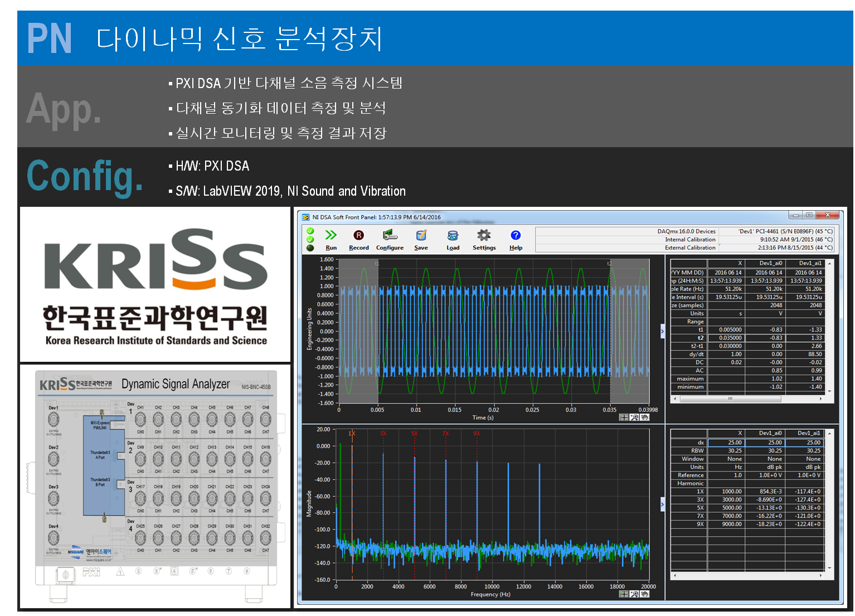Select the 5X harmonic cursor on spectrum
The width and height of the screenshot is (855, 616).
pos(414,505)
